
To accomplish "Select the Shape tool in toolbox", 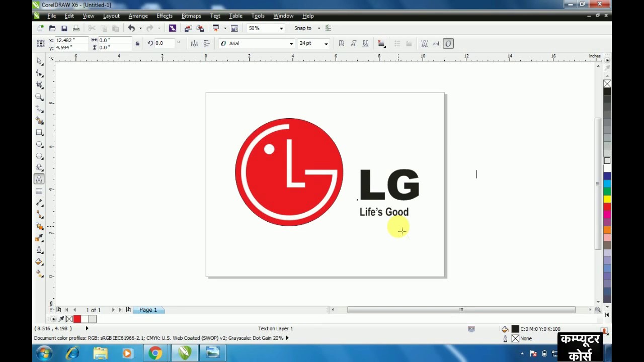I will click(x=39, y=73).
